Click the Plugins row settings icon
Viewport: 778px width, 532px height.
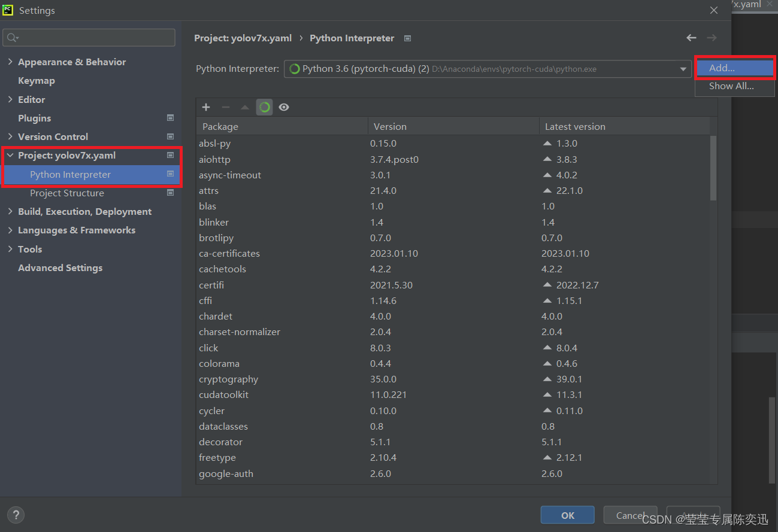[170, 118]
